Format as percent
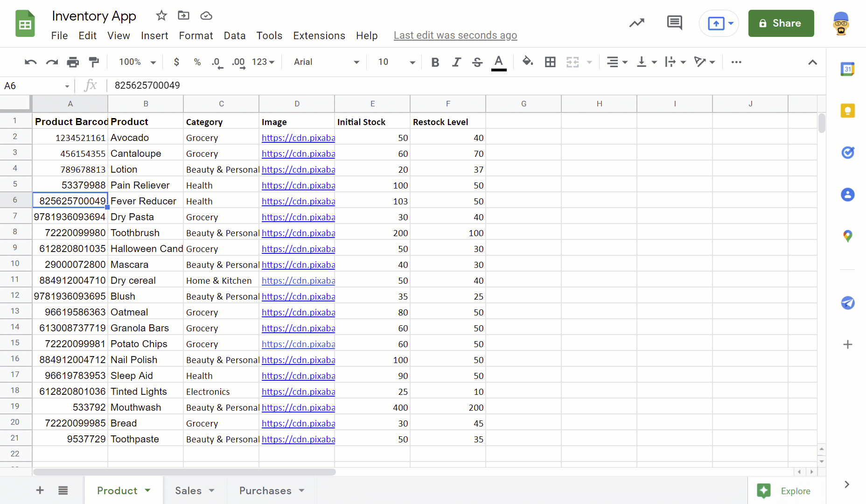Image resolution: width=866 pixels, height=504 pixels. (197, 62)
